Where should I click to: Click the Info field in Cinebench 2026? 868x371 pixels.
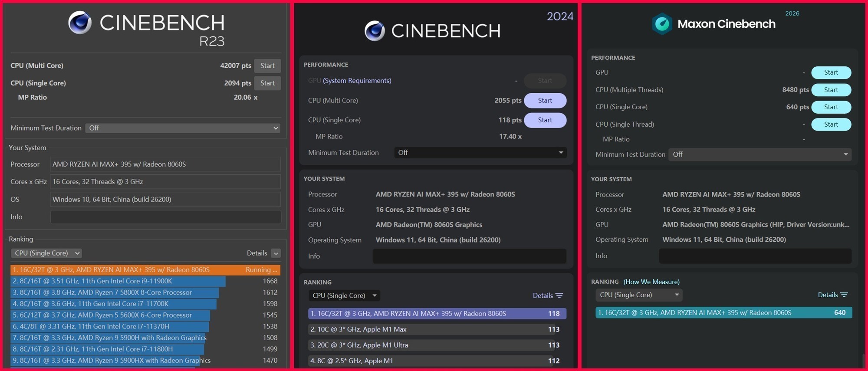point(755,256)
